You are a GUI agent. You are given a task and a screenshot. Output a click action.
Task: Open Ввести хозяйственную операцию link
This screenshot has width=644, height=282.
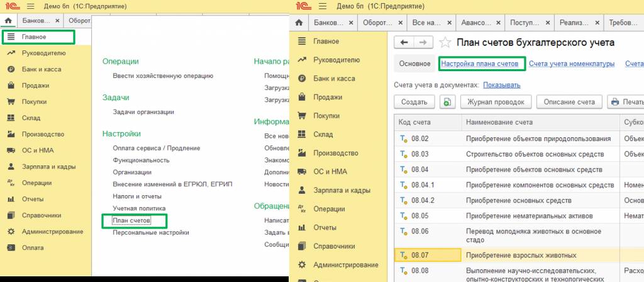pyautogui.click(x=163, y=76)
